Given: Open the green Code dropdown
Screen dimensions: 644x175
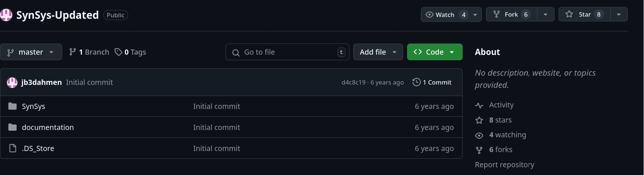Looking at the screenshot, I should tap(435, 52).
